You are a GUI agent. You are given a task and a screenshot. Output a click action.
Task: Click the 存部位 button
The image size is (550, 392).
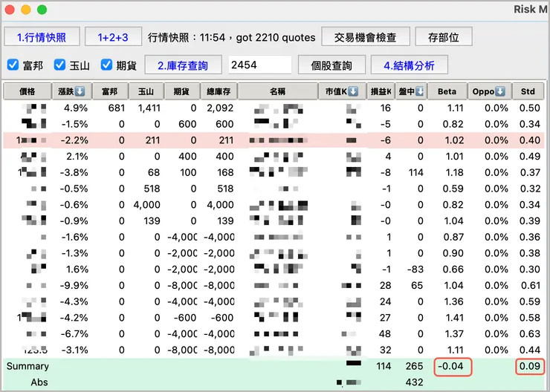pos(444,37)
